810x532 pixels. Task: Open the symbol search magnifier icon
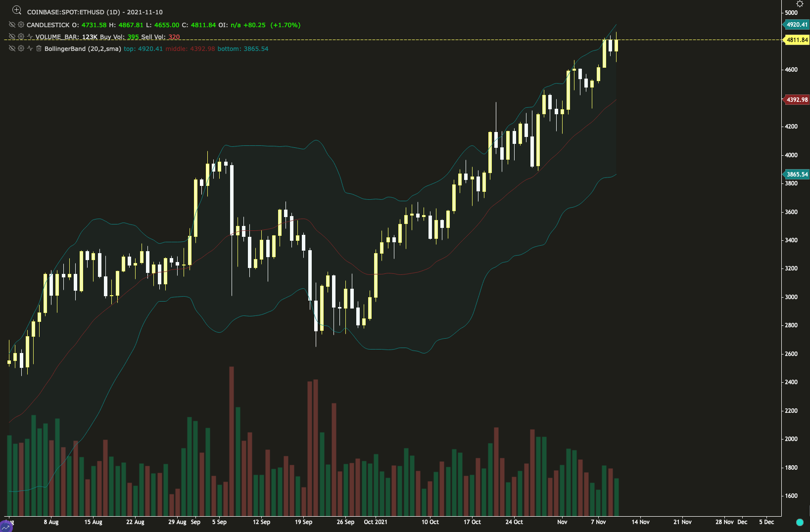click(17, 10)
